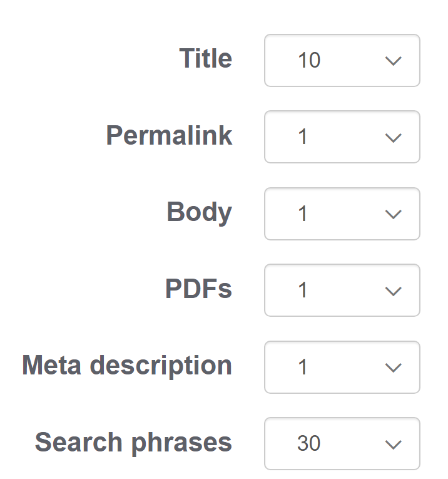Click the Permalink field label
This screenshot has width=448, height=479.
(169, 136)
